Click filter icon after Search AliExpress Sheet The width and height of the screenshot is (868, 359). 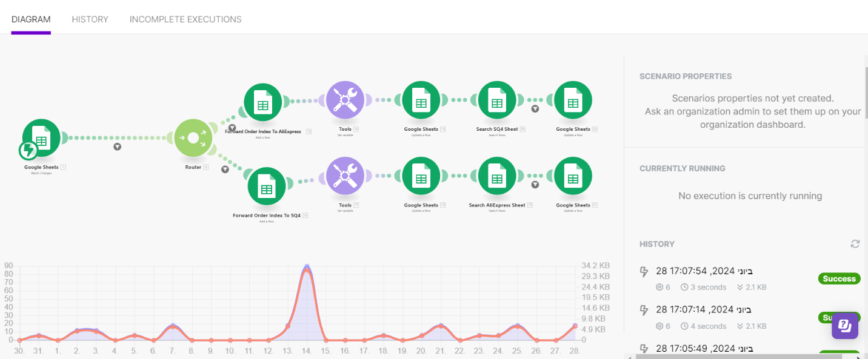[535, 185]
